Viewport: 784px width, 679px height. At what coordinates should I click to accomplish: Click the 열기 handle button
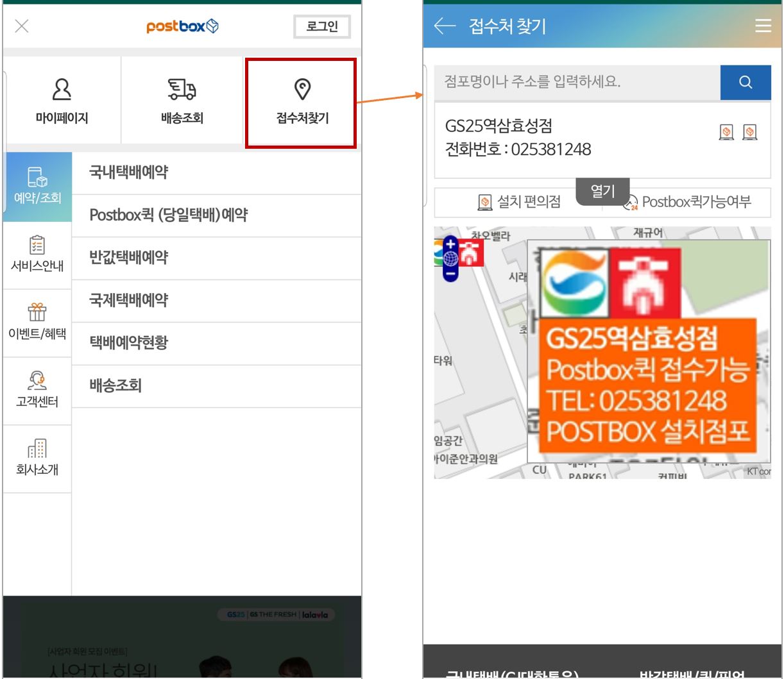(602, 191)
